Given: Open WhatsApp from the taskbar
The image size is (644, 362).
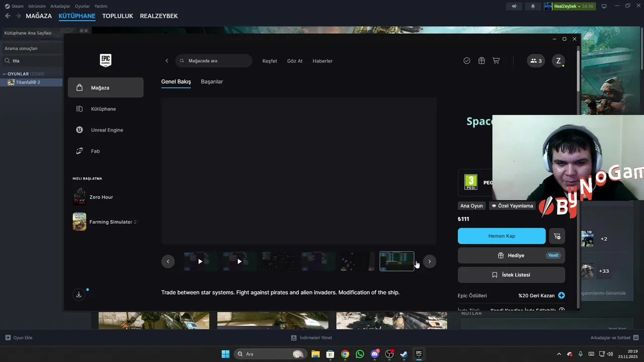Looking at the screenshot, I should 360,354.
